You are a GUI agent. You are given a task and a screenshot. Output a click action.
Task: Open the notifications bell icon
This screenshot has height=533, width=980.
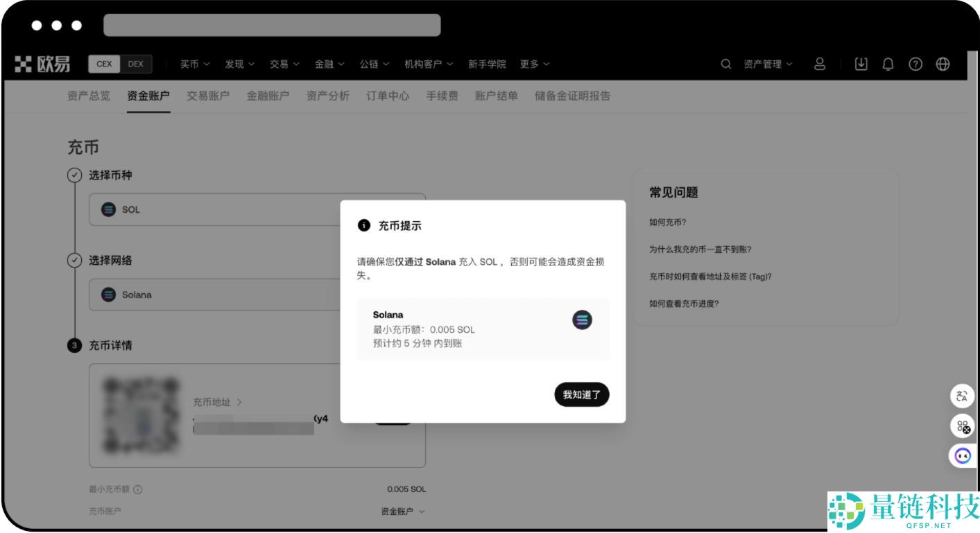coord(888,64)
